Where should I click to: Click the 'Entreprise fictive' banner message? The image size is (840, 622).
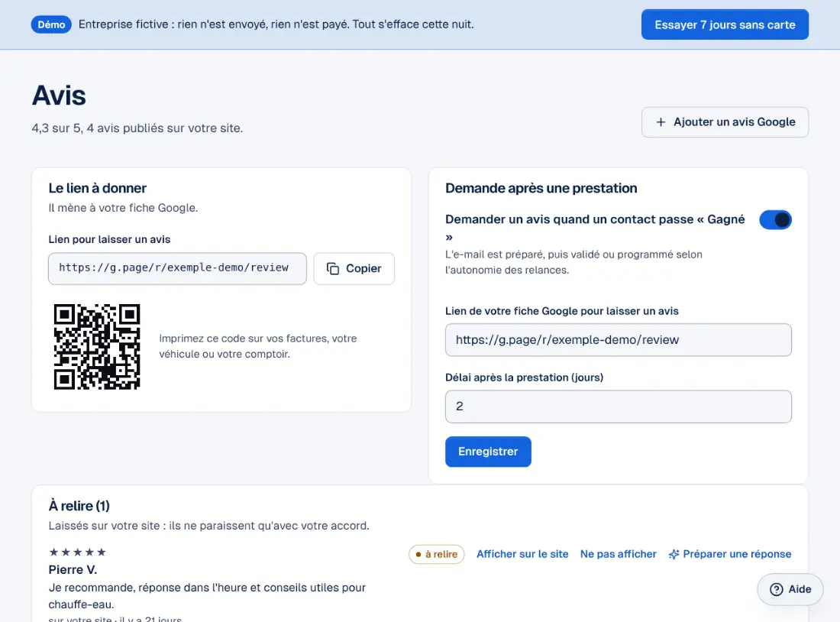(x=276, y=24)
